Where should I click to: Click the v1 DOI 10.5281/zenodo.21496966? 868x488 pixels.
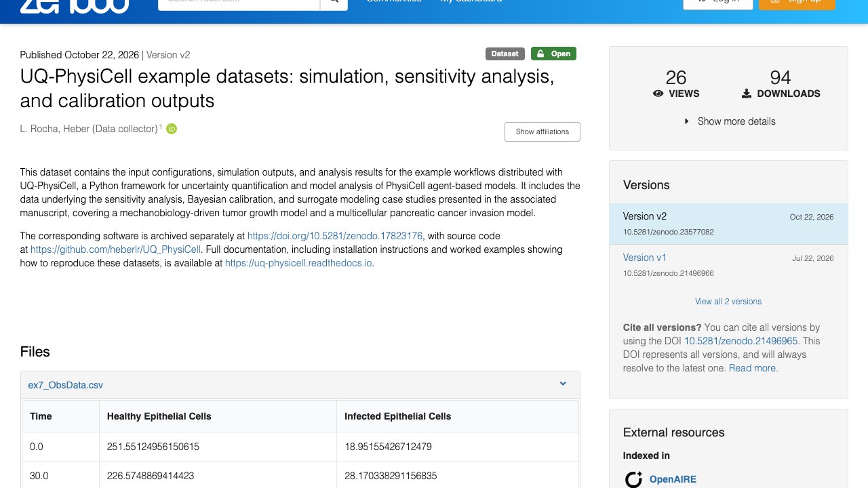tap(669, 273)
